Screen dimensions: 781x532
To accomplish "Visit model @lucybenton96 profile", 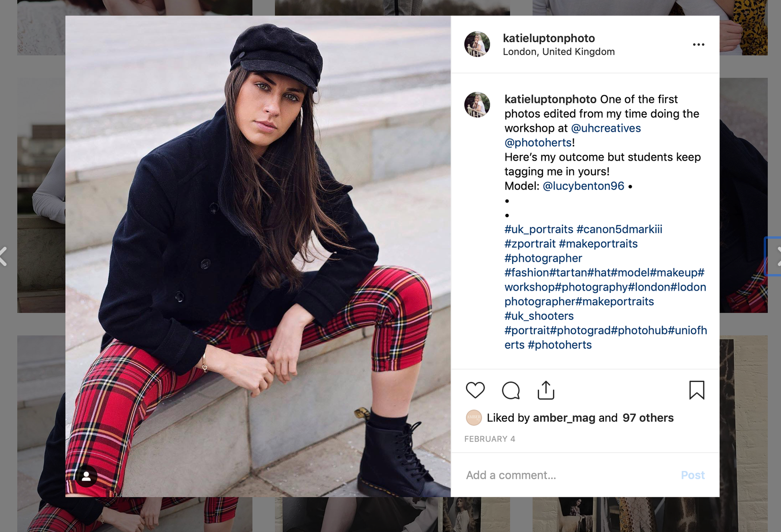I will (x=584, y=186).
